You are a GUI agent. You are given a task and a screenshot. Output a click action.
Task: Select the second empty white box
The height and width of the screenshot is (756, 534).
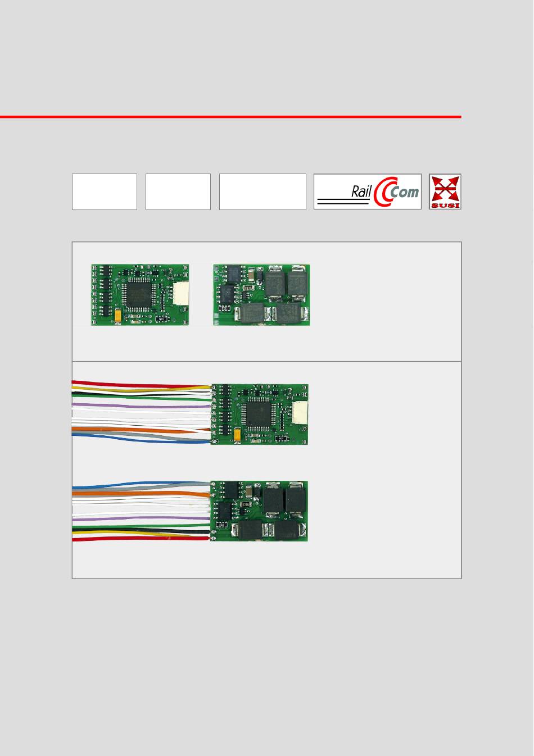coord(178,192)
